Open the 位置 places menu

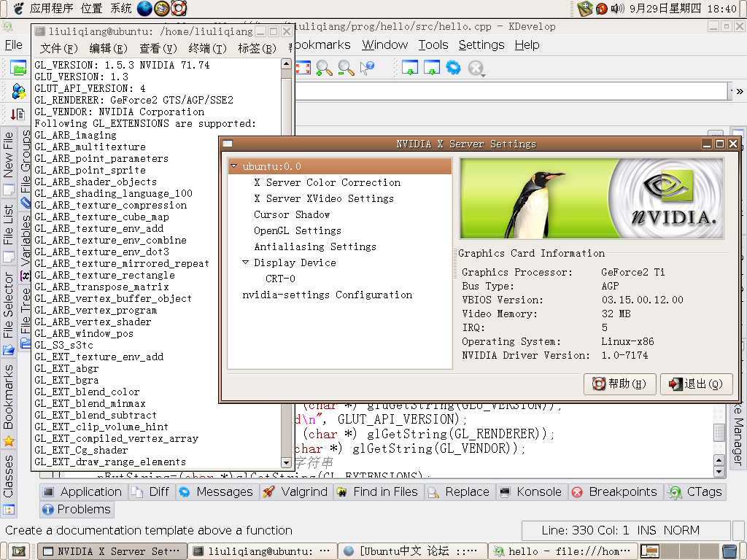[91, 8]
